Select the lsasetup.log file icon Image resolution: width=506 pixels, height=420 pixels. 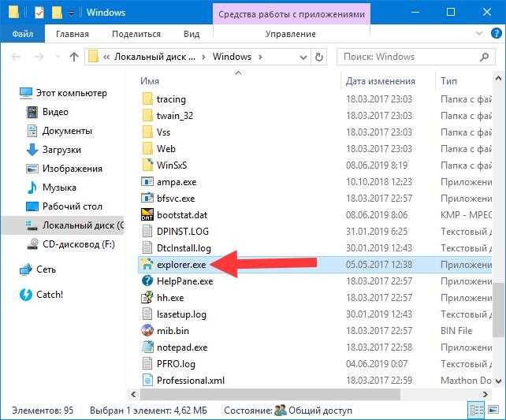click(x=147, y=314)
